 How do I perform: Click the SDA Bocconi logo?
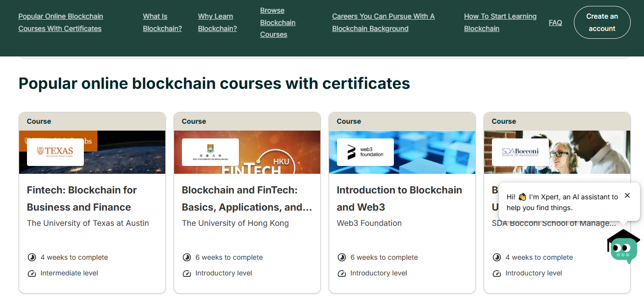(520, 152)
